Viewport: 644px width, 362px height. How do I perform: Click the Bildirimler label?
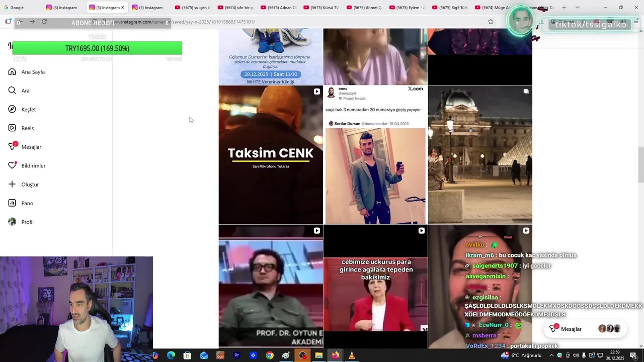pos(33,166)
